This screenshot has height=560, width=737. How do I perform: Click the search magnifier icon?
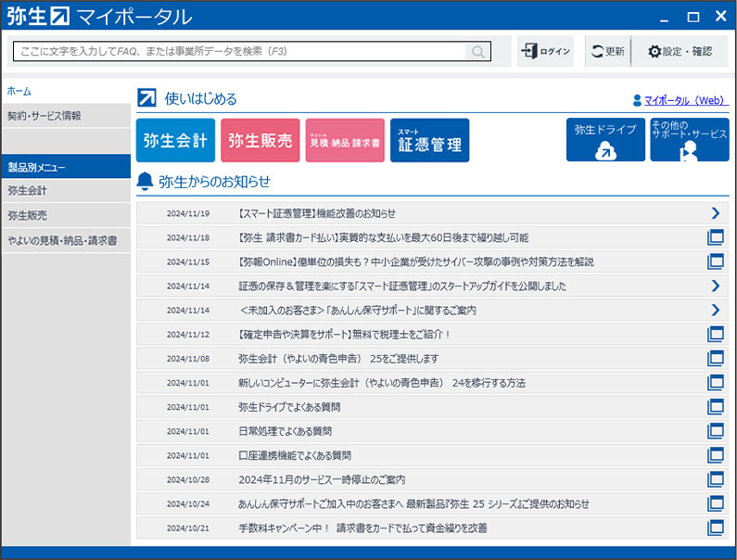(x=477, y=51)
